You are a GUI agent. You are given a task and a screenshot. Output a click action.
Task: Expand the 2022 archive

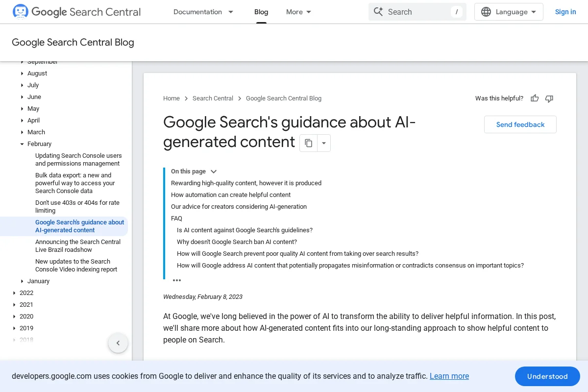click(x=14, y=293)
